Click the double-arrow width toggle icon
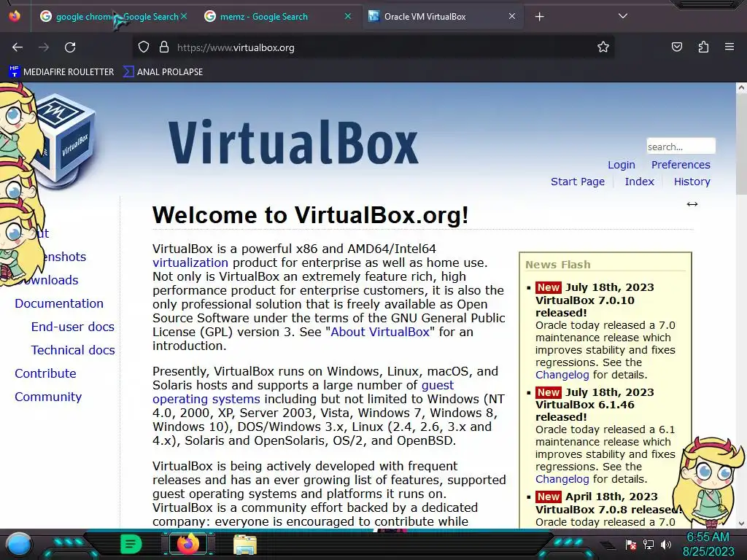The image size is (747, 560). click(692, 204)
